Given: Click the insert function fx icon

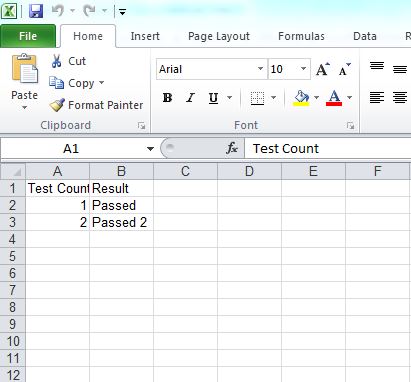Looking at the screenshot, I should 232,148.
